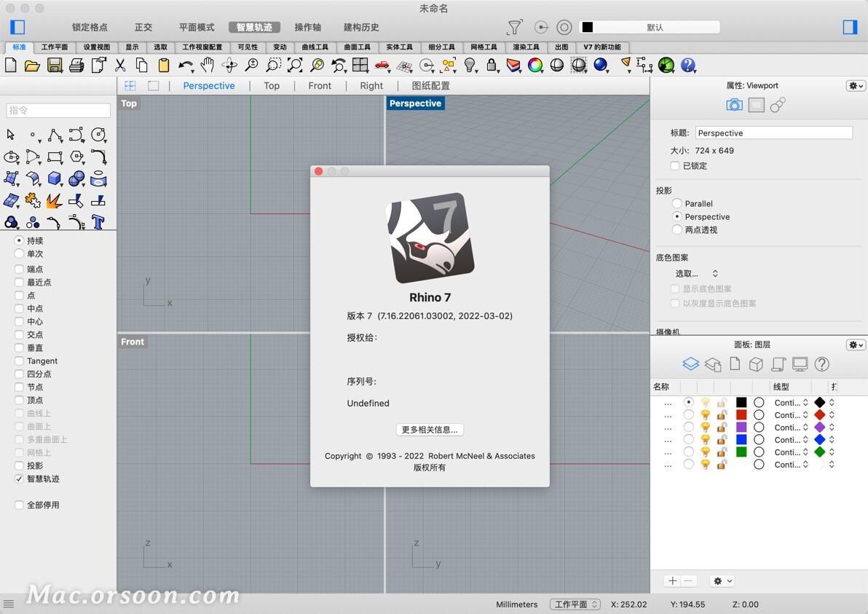This screenshot has height=614, width=868.
Task: Open the 工作平面 dropdown in status bar
Action: pyautogui.click(x=575, y=604)
